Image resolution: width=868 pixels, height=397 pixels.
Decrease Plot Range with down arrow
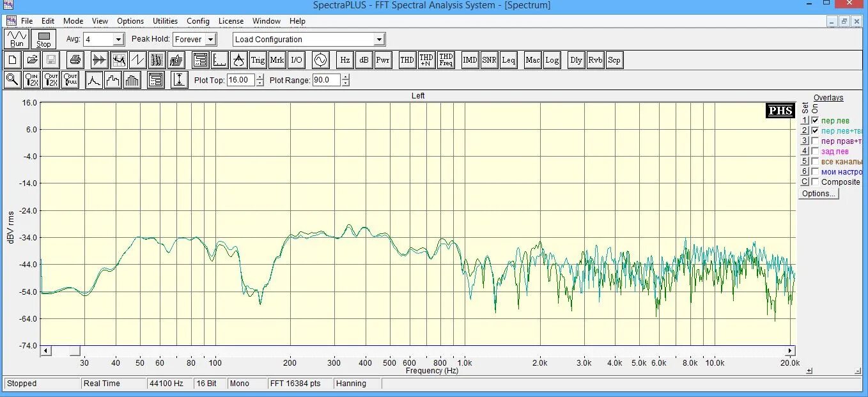click(346, 83)
